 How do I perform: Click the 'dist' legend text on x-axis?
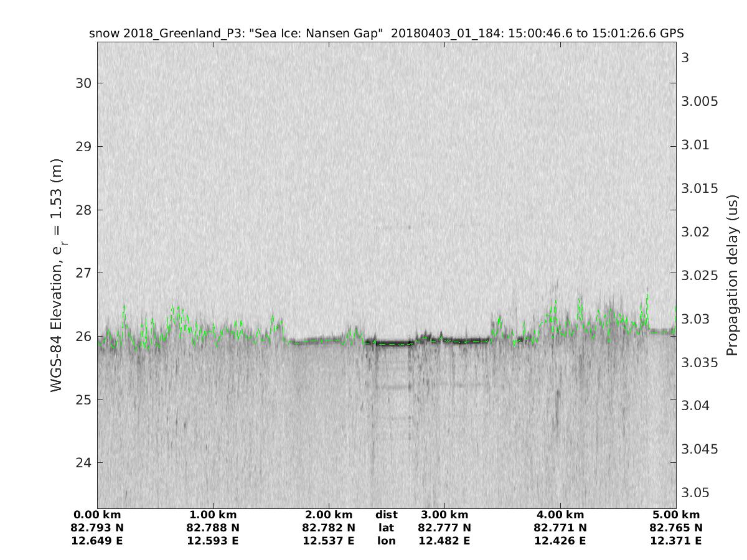click(x=387, y=515)
